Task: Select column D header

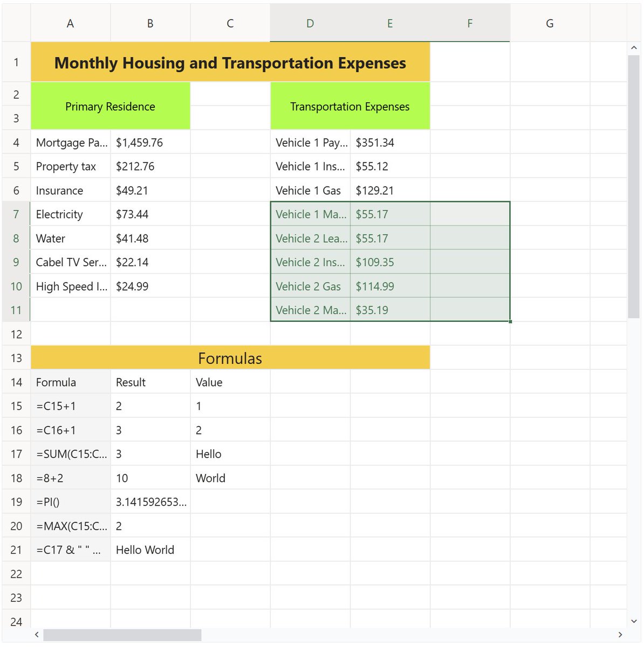Action: [x=310, y=23]
